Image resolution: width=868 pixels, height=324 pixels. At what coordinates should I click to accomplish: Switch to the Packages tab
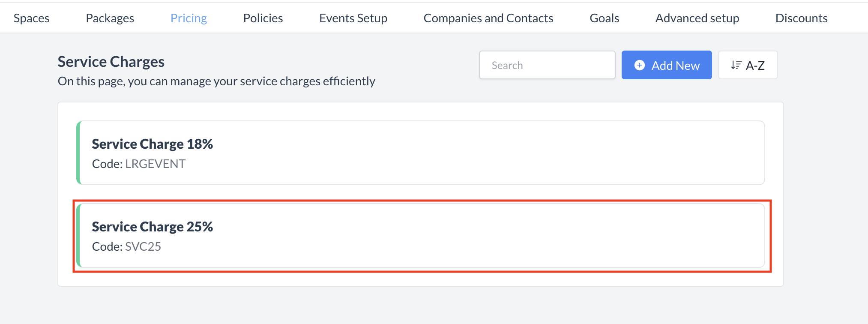110,18
